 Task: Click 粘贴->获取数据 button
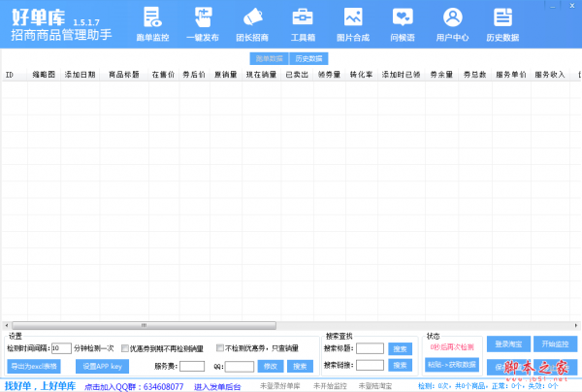tap(452, 365)
